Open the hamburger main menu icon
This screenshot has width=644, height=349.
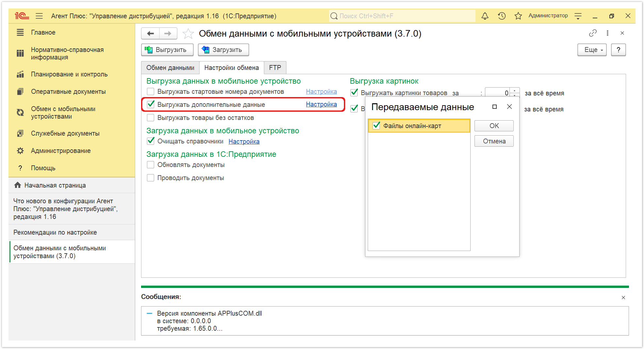pos(39,16)
